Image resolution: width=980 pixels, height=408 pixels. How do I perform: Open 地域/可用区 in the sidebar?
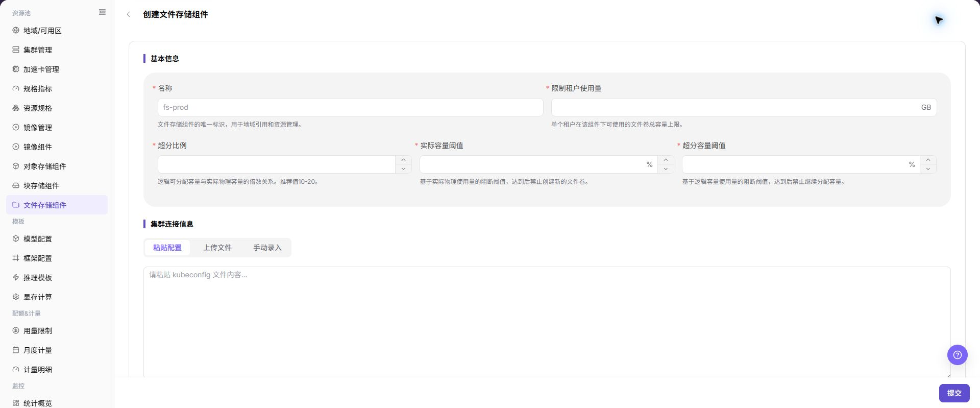(x=57, y=31)
